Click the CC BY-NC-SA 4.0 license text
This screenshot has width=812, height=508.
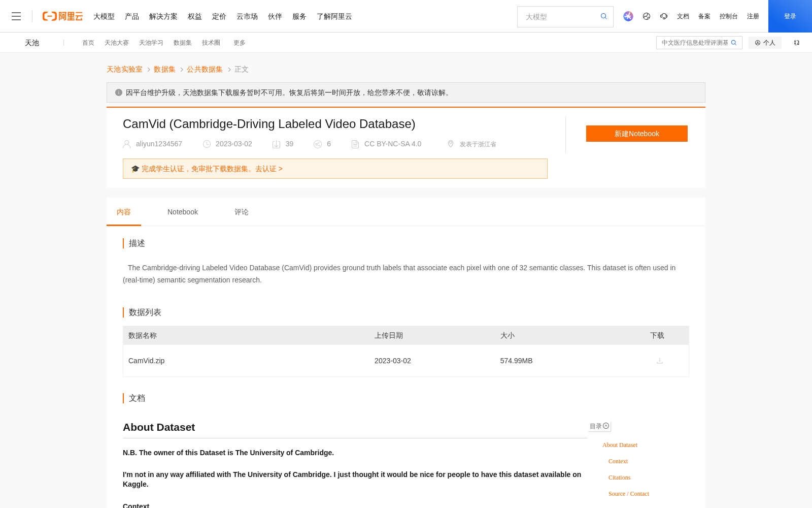pyautogui.click(x=393, y=144)
